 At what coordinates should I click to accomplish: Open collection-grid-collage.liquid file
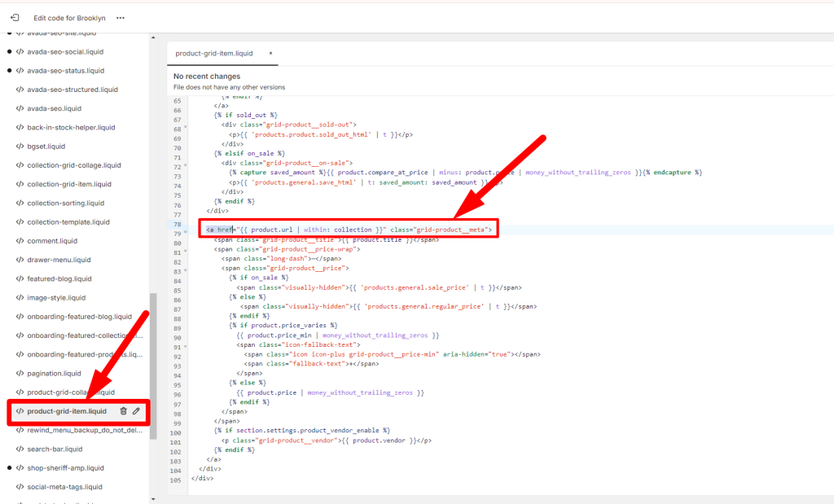74,164
